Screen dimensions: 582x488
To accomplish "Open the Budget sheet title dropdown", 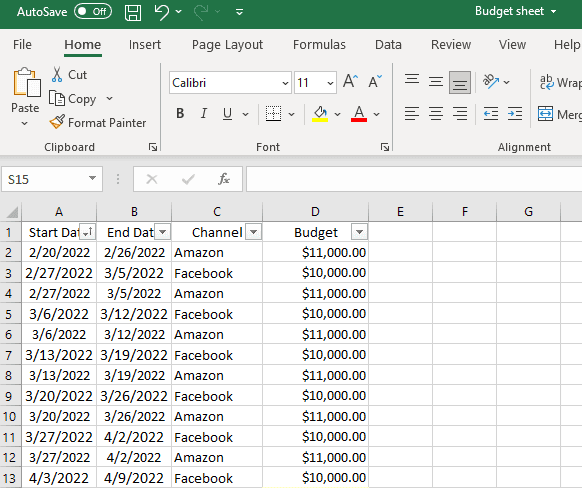I will pyautogui.click(x=553, y=12).
